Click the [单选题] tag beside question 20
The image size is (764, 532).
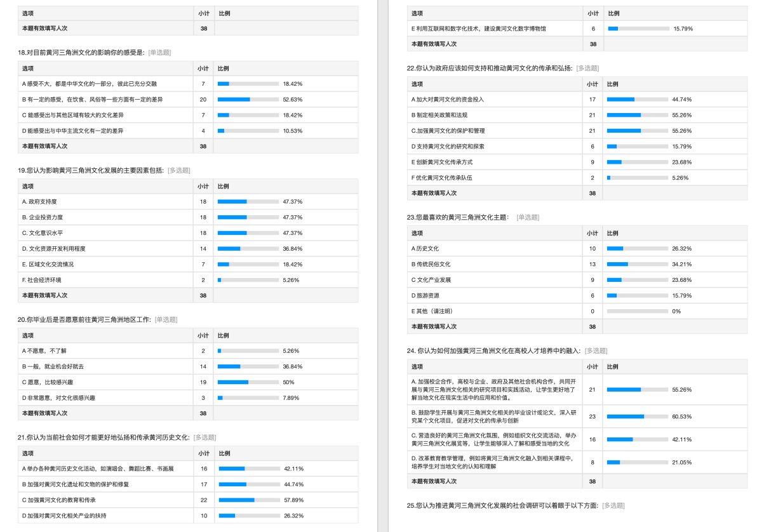coord(166,320)
